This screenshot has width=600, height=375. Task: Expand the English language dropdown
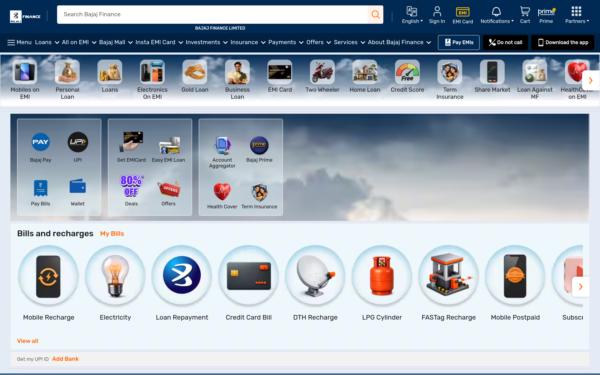412,15
